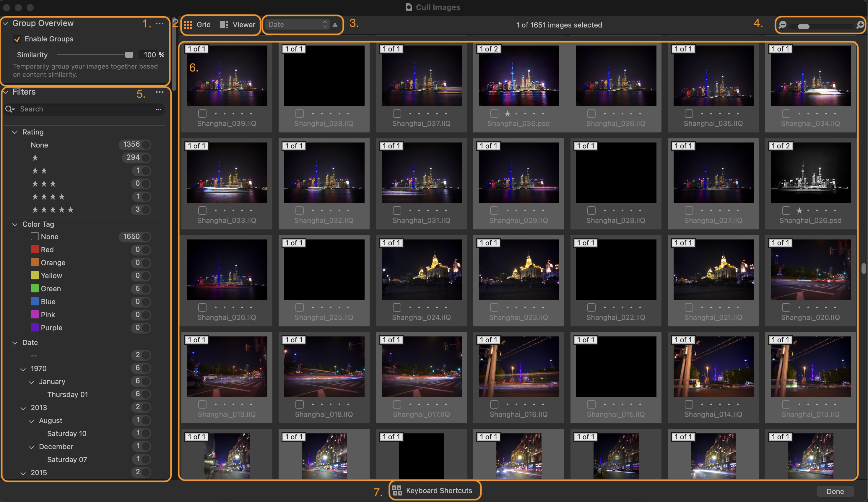Click the Cull Images title bar document icon
This screenshot has height=502, width=868.
point(409,7)
